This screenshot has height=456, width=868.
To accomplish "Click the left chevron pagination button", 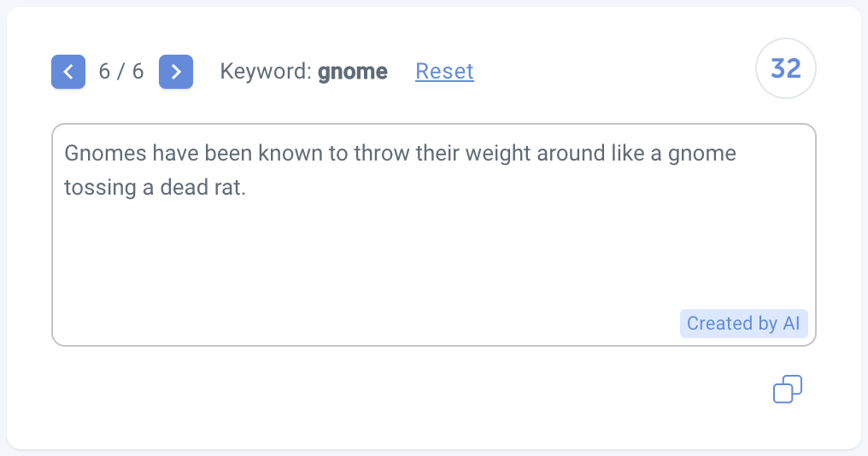I will (x=68, y=72).
